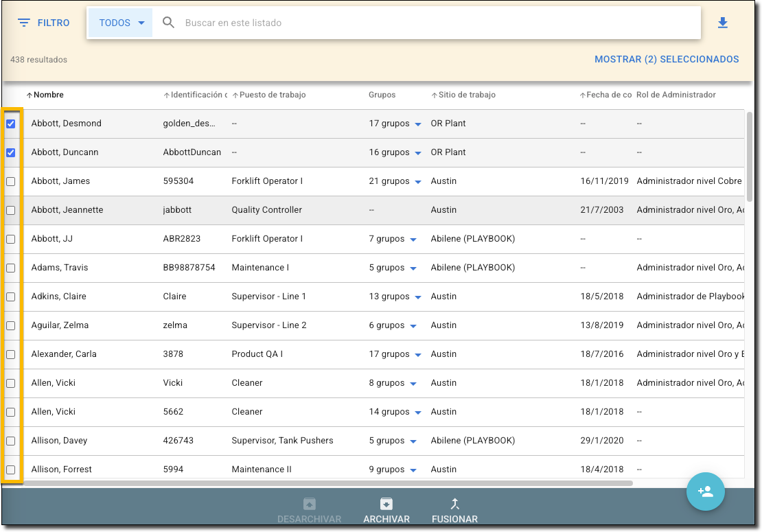The image size is (762, 532).
Task: Open the Todos dropdown
Action: point(121,23)
